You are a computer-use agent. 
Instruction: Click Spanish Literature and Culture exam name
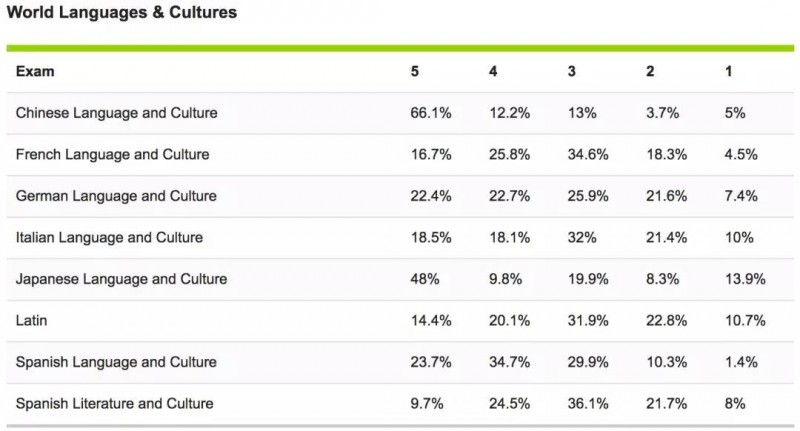[x=115, y=403]
